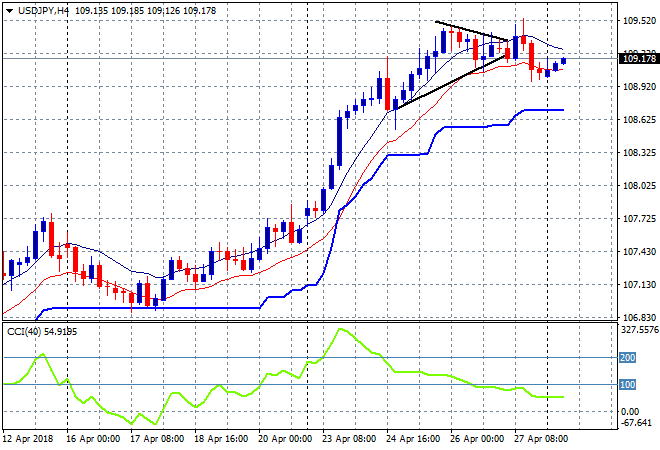
Task: Select the 108.025 price scale label
Action: tap(639, 186)
